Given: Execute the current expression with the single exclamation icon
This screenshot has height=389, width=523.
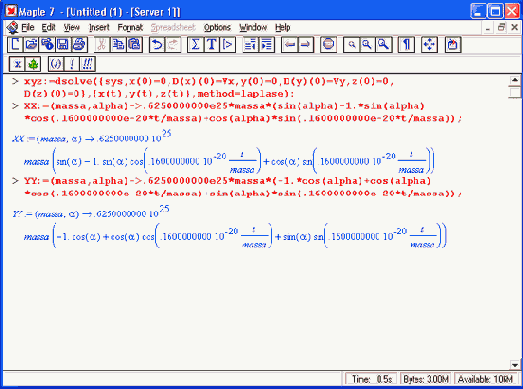Looking at the screenshot, I should pyautogui.click(x=72, y=64).
